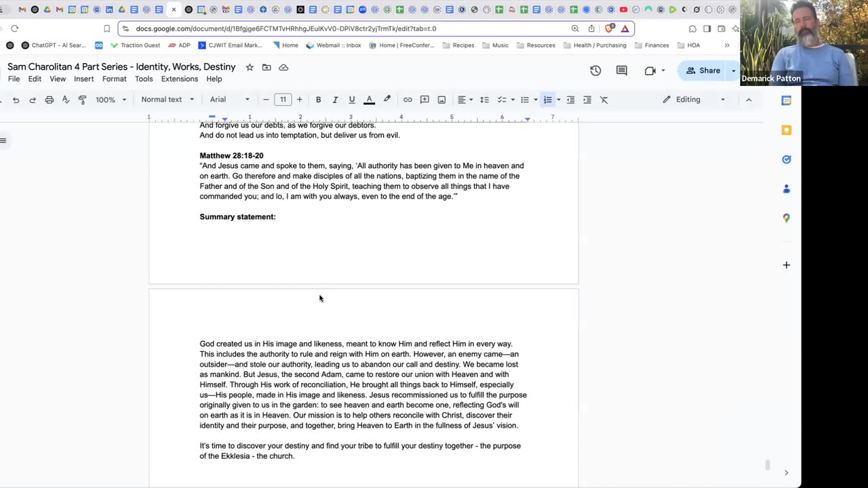This screenshot has width=868, height=488.
Task: Open Contacts in the side panel
Action: pos(787,189)
